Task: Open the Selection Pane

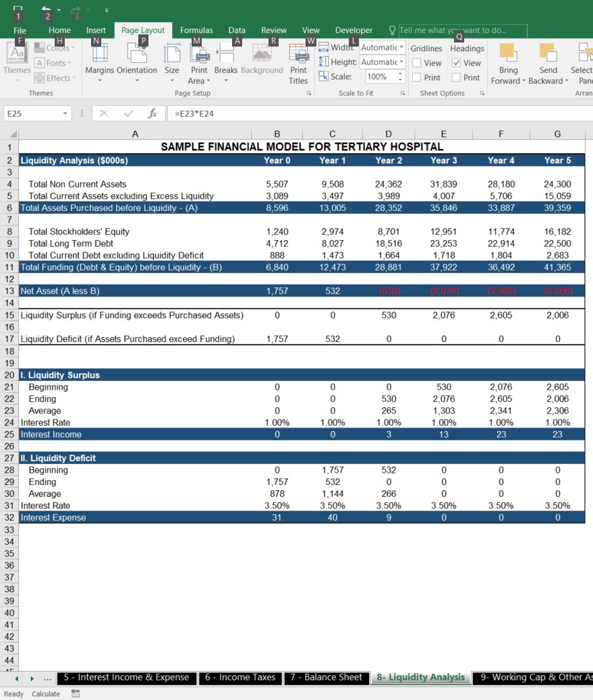Action: pos(583,63)
